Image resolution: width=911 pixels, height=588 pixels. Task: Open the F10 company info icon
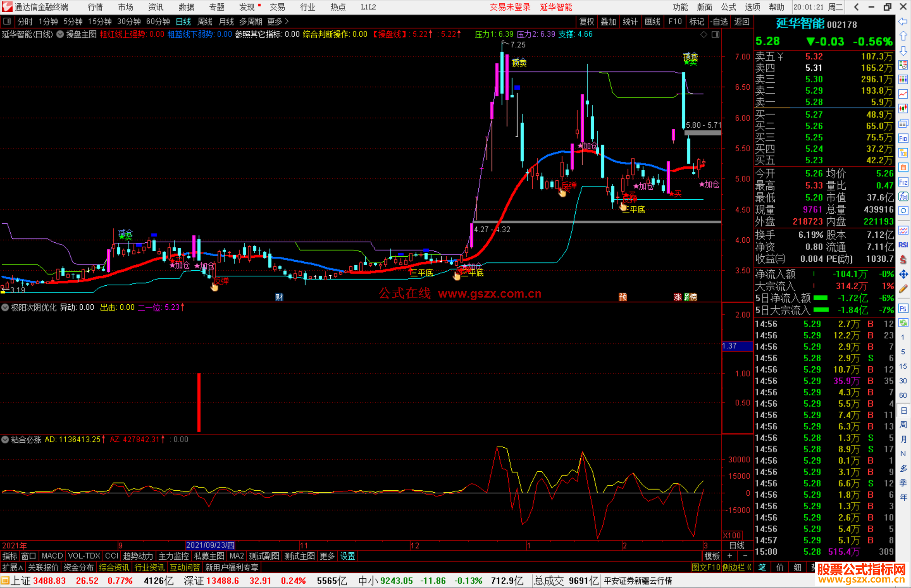coord(903,138)
